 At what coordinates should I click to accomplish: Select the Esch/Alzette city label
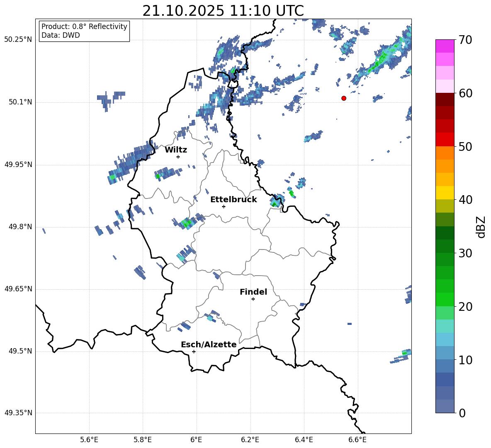point(209,344)
